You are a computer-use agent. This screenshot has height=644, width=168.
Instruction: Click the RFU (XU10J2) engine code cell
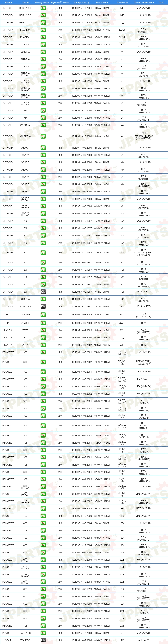(x=144, y=611)
